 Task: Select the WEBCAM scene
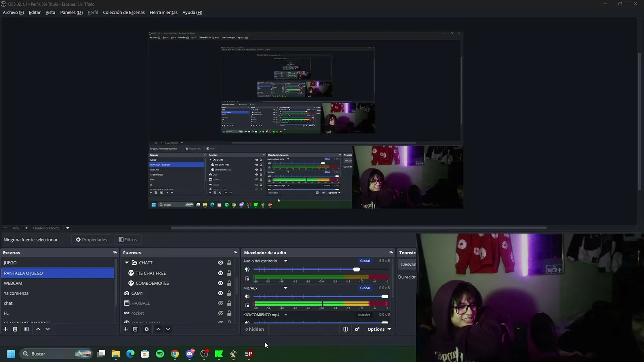point(57,283)
